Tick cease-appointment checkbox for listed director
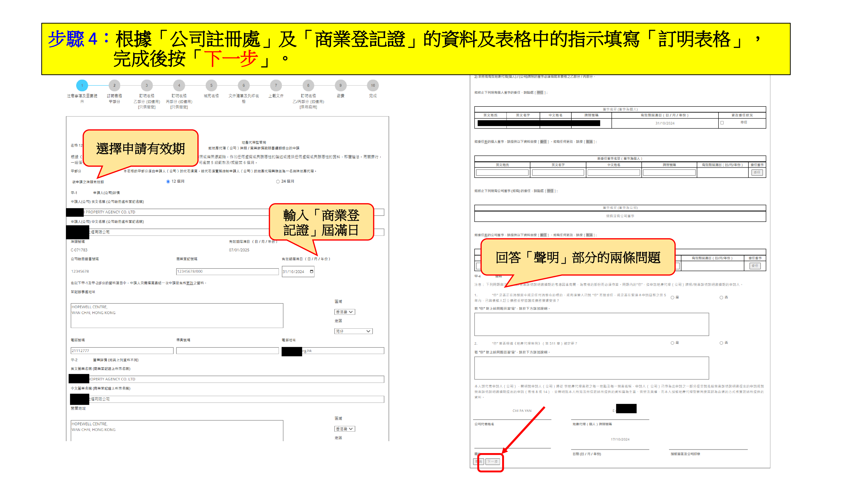Screen dimensions: 868x488 click(x=722, y=123)
